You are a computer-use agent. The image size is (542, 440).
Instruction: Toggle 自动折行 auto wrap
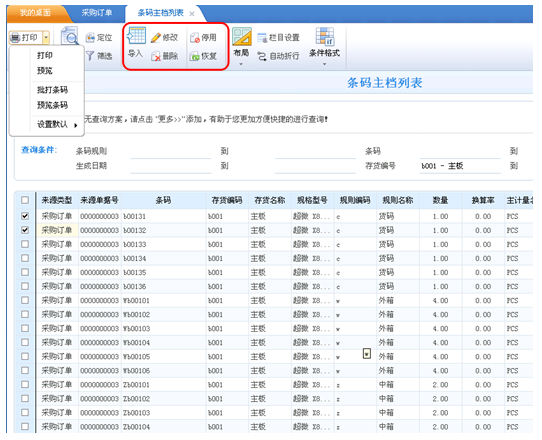[x=279, y=56]
